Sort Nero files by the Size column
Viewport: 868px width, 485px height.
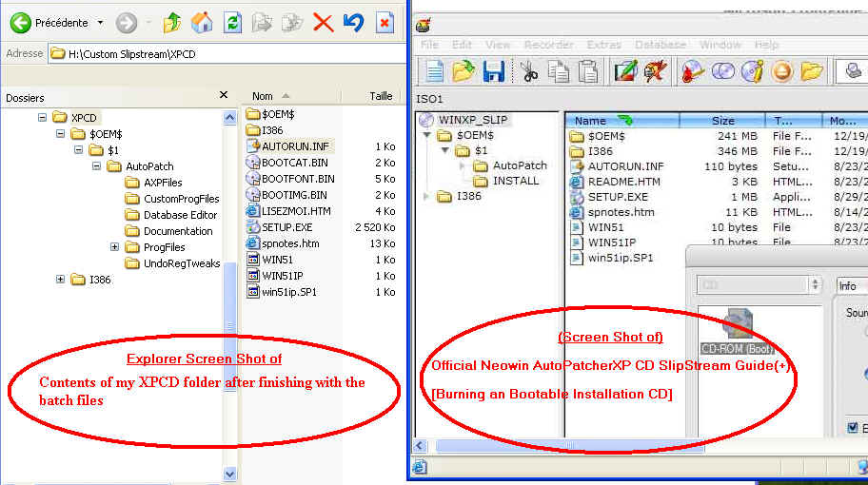[x=722, y=121]
